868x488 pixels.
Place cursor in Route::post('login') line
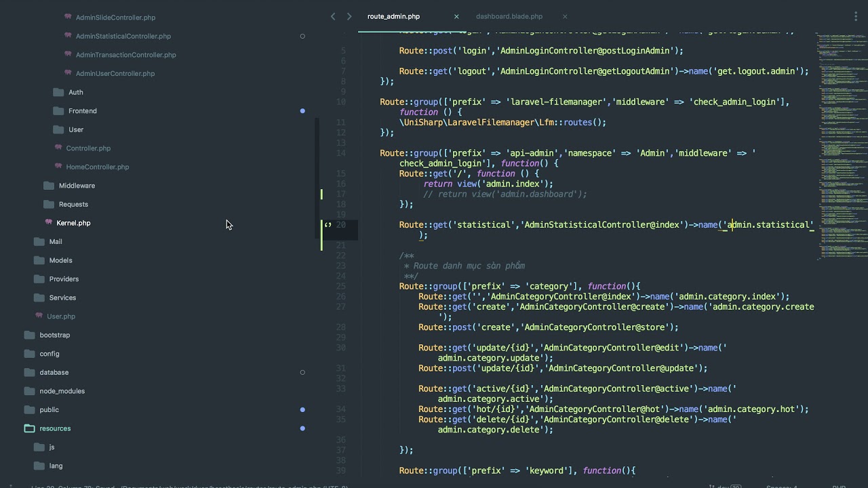coord(541,51)
